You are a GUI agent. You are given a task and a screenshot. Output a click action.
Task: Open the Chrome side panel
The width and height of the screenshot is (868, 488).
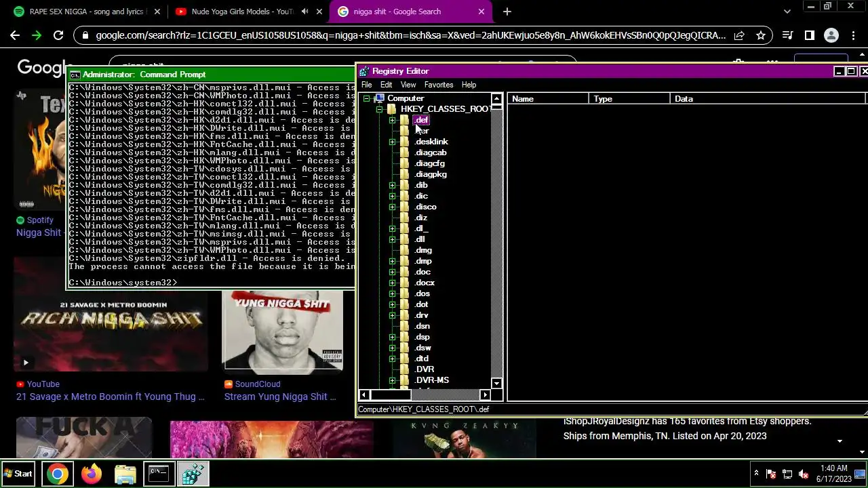click(809, 35)
